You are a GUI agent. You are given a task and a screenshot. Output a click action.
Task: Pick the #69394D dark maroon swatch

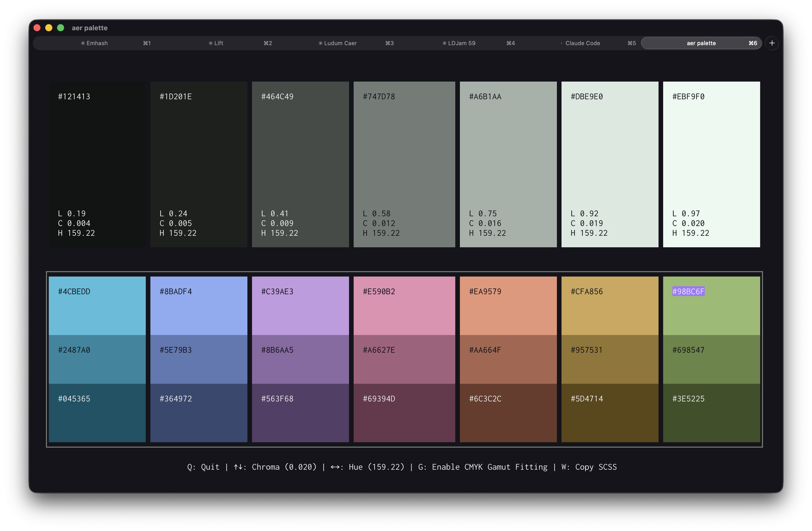(404, 413)
